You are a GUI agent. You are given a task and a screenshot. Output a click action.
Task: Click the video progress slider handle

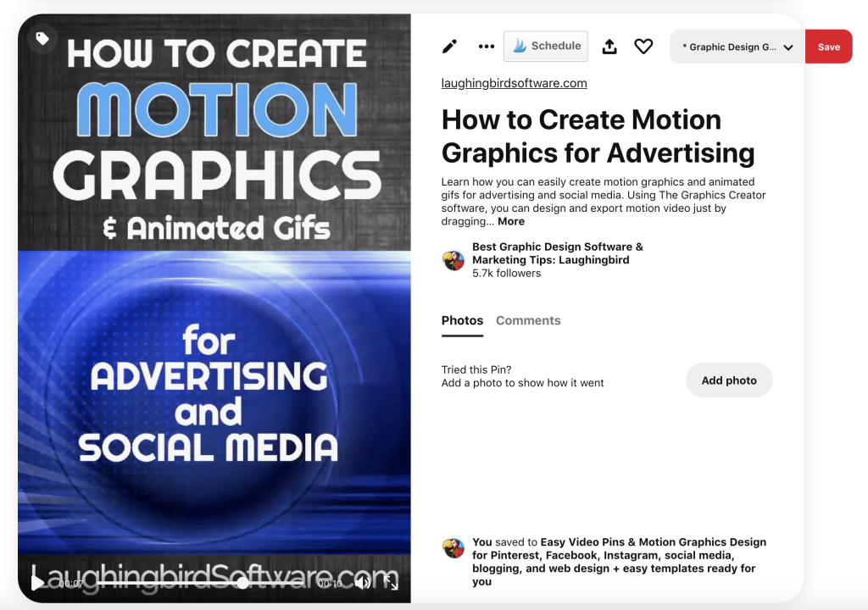[x=243, y=583]
